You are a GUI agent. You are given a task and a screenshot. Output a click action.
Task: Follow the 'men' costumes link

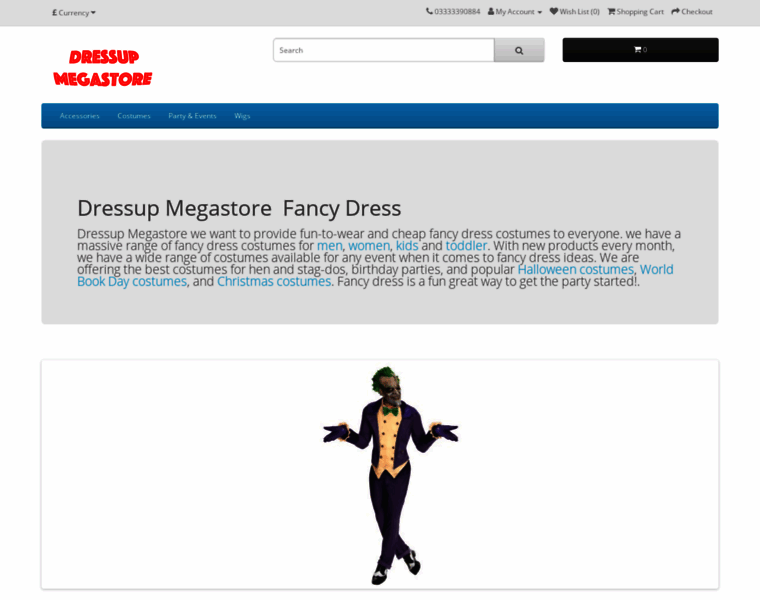pyautogui.click(x=329, y=246)
